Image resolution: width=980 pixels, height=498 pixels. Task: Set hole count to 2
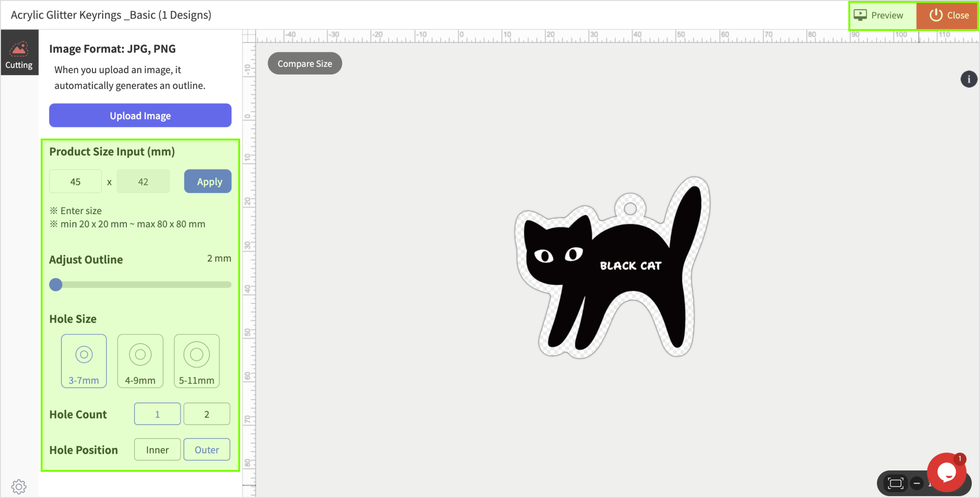[207, 414]
